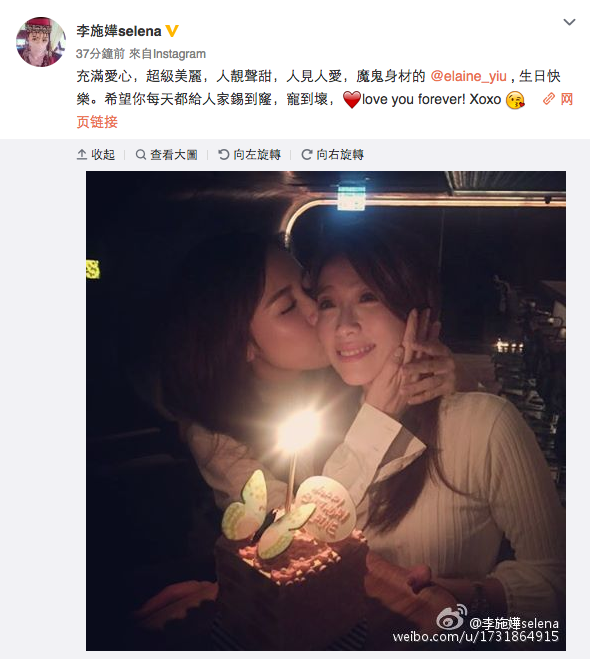Screen dimensions: 590x659
Task: Click the paperclip link icon
Action: [548, 99]
